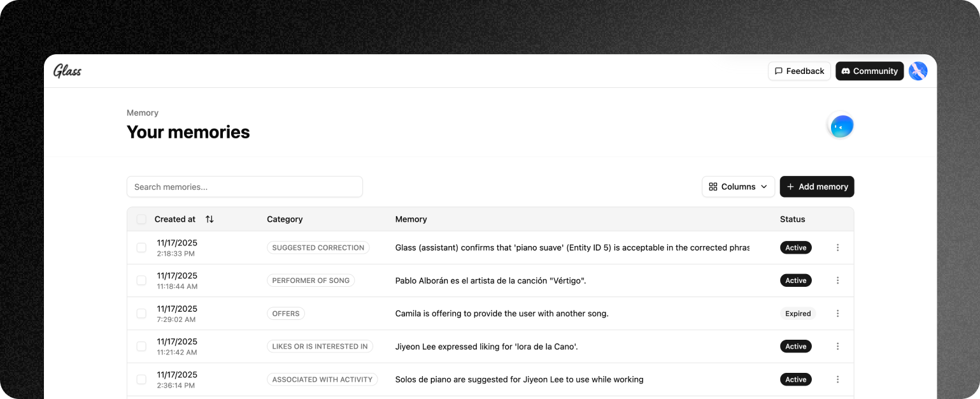This screenshot has height=399, width=980.
Task: Click the PERFORMER OF SONG category tag
Action: coord(311,280)
